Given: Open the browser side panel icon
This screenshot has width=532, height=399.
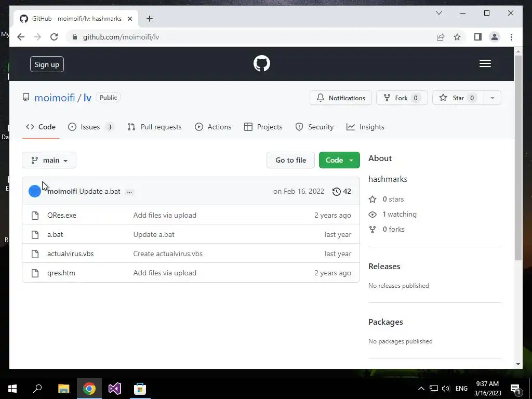Looking at the screenshot, I should point(478,37).
